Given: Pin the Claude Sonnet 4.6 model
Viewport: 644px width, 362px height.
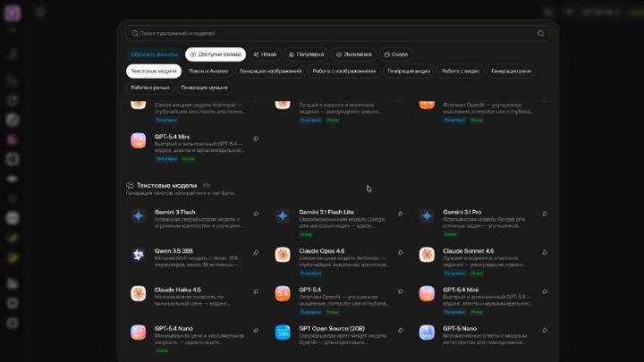Looking at the screenshot, I should click(545, 252).
